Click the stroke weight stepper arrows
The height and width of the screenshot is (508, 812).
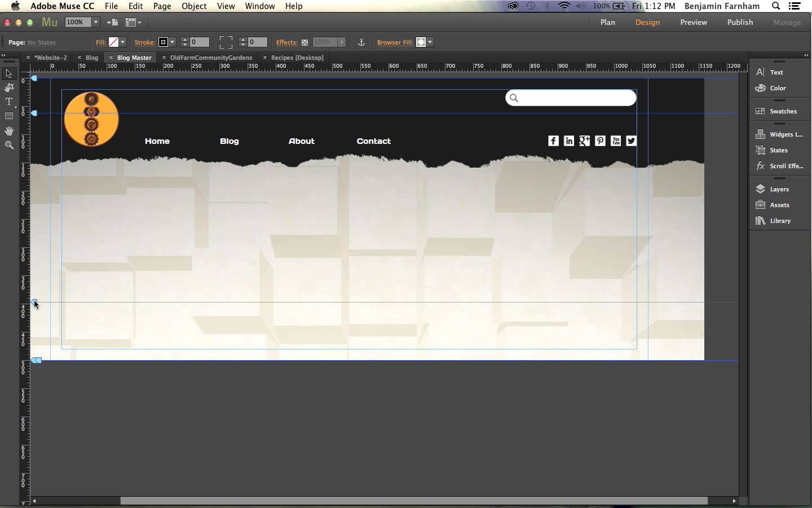(185, 42)
